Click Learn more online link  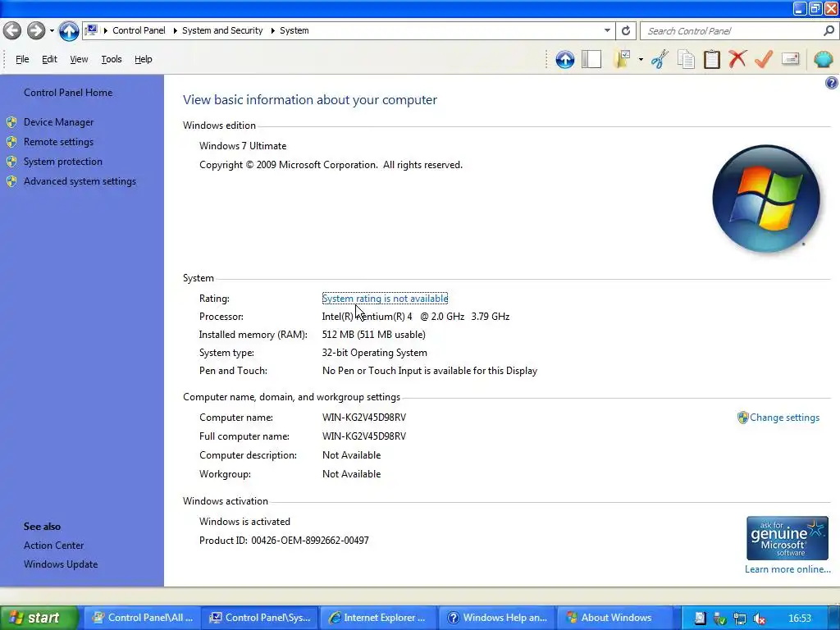(787, 569)
